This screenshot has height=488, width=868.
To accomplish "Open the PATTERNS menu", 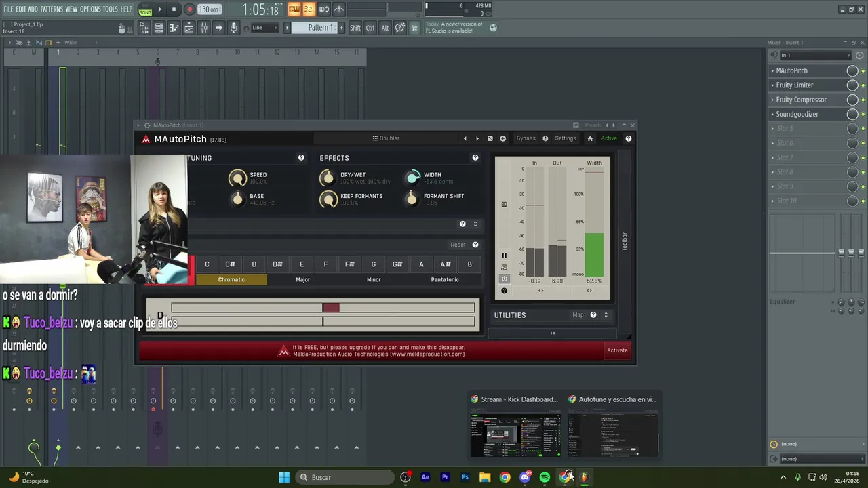I will pyautogui.click(x=52, y=9).
